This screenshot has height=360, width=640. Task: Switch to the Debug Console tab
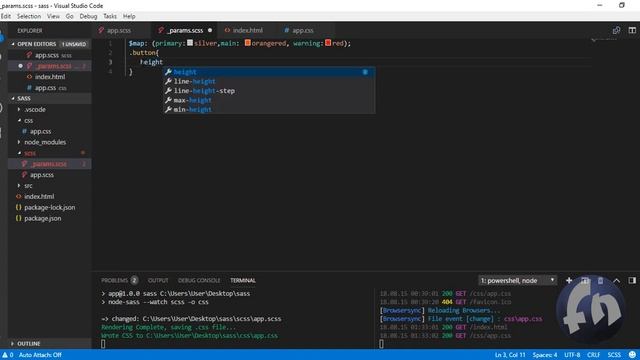[x=199, y=280]
